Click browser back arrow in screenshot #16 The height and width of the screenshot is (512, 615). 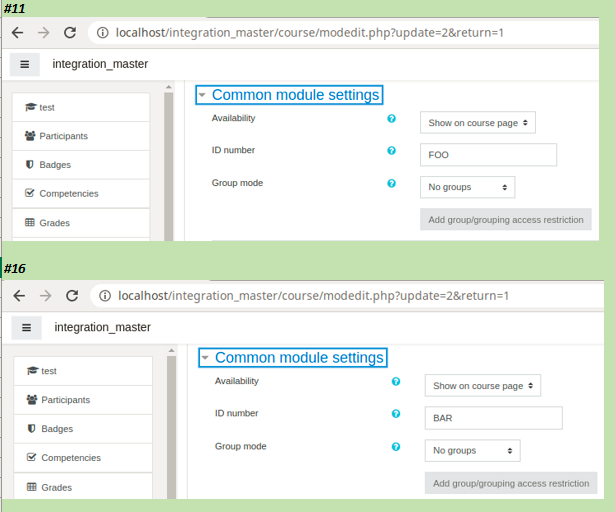pos(19,295)
